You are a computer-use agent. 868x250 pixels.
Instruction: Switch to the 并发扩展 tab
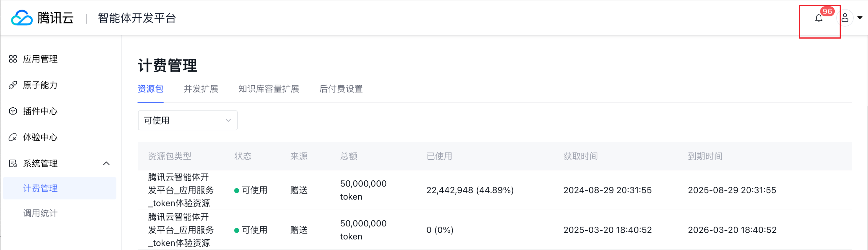pyautogui.click(x=201, y=89)
